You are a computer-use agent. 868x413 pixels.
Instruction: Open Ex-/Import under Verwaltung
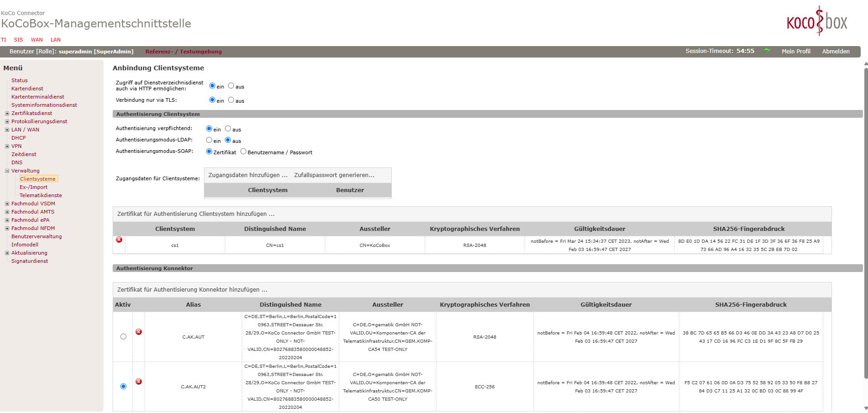(x=33, y=187)
